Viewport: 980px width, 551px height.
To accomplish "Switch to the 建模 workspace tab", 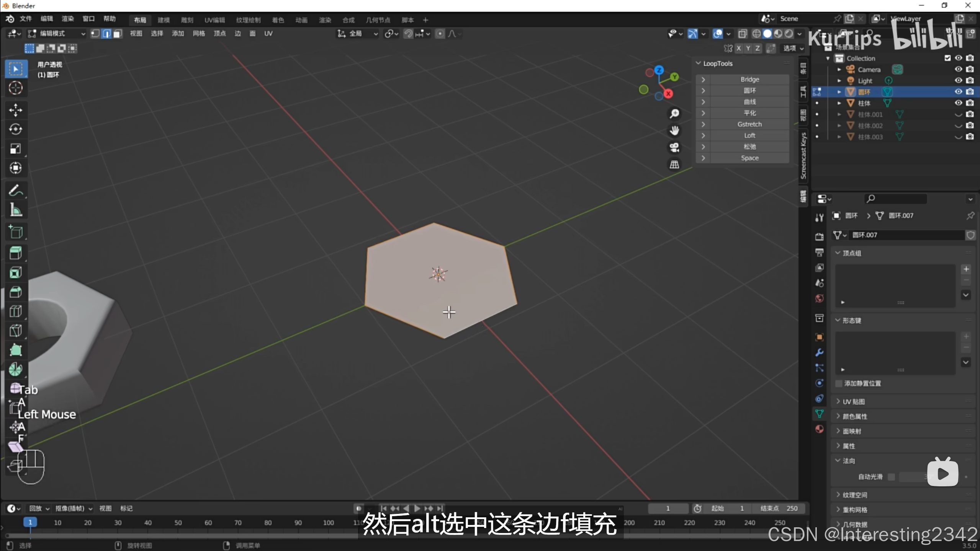I will [x=164, y=20].
